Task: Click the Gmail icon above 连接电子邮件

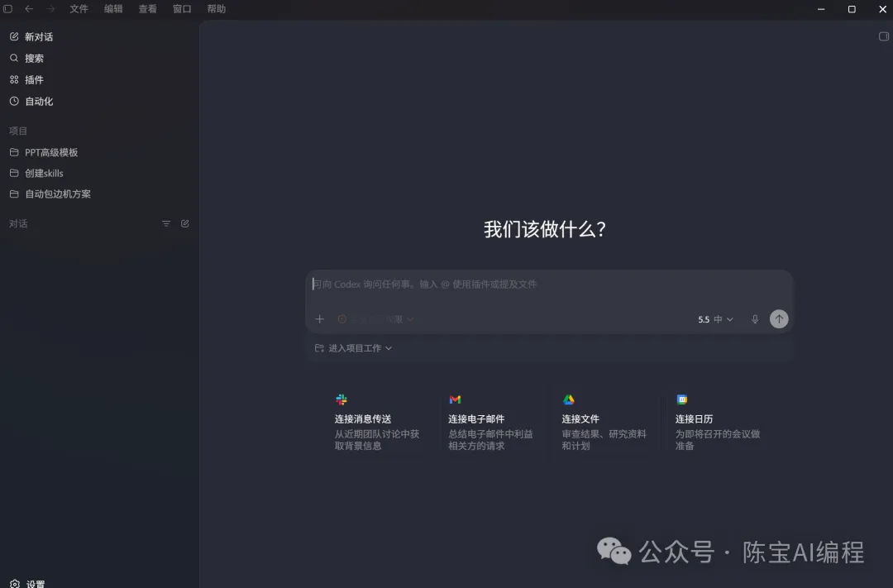Action: point(455,399)
